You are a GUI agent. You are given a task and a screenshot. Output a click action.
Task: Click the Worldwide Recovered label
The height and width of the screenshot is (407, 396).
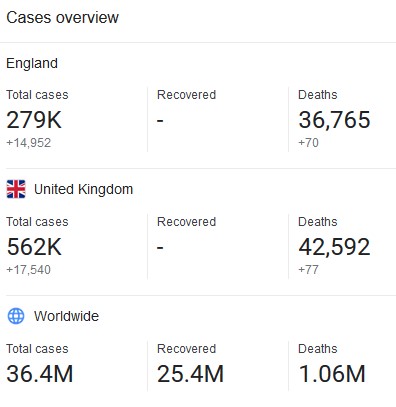[x=187, y=349]
